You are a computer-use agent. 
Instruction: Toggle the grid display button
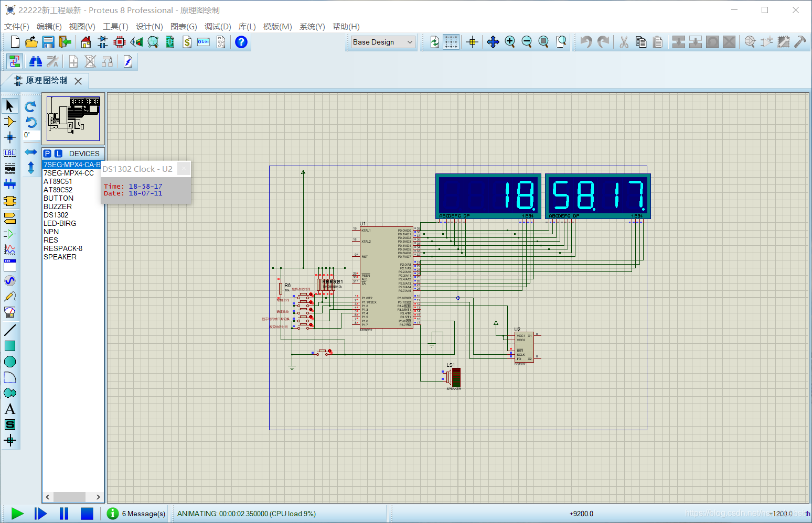coord(451,42)
